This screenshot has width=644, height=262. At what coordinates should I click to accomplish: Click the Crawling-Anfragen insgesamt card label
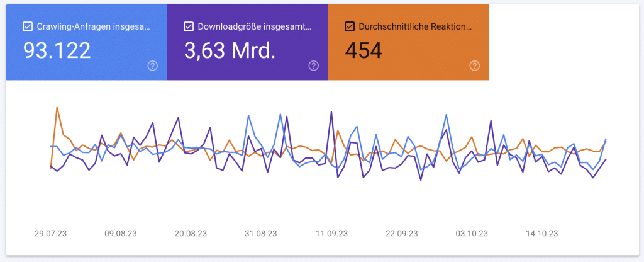click(x=94, y=26)
